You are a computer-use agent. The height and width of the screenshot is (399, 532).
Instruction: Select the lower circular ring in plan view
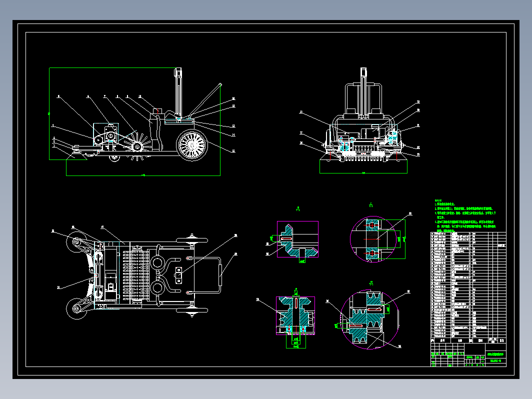tap(157, 288)
